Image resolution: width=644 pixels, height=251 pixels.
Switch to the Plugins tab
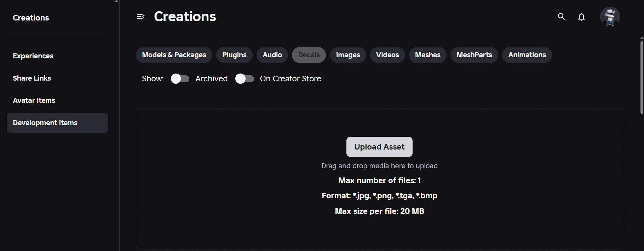click(234, 55)
